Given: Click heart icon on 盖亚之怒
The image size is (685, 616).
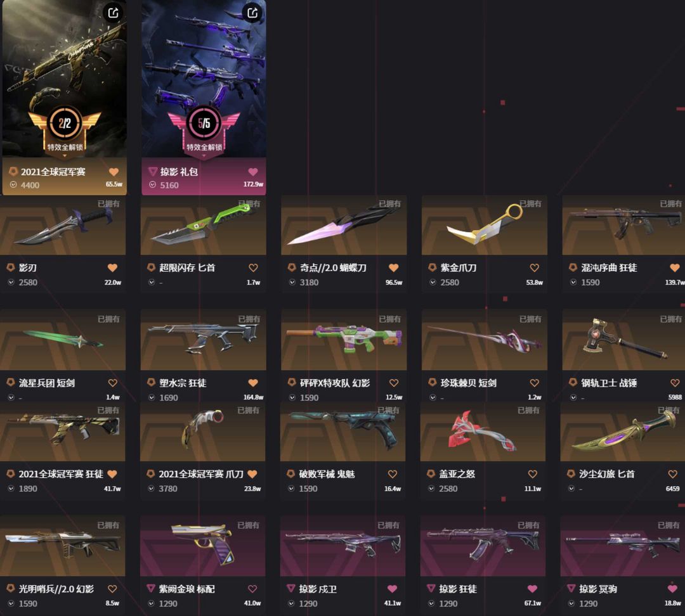Looking at the screenshot, I should 533,474.
